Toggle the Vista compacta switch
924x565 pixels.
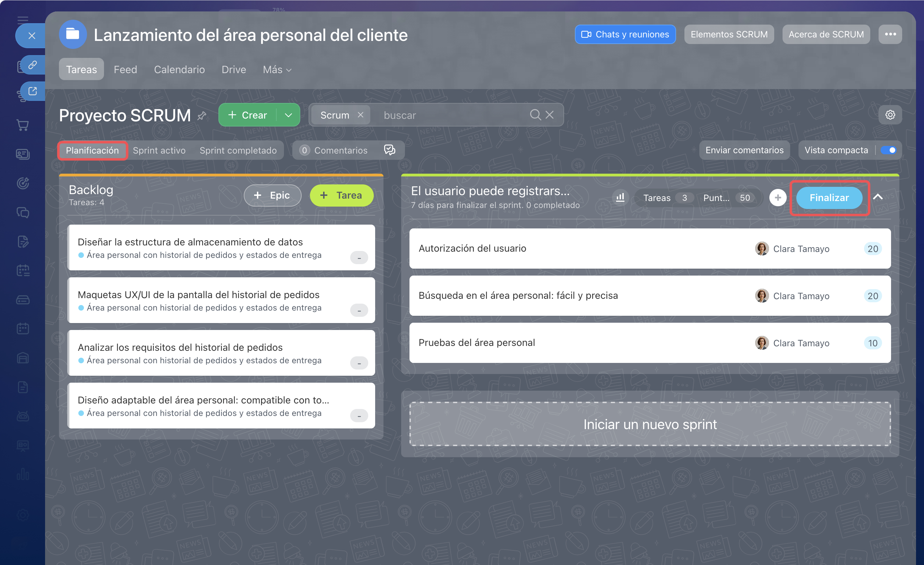pyautogui.click(x=888, y=150)
